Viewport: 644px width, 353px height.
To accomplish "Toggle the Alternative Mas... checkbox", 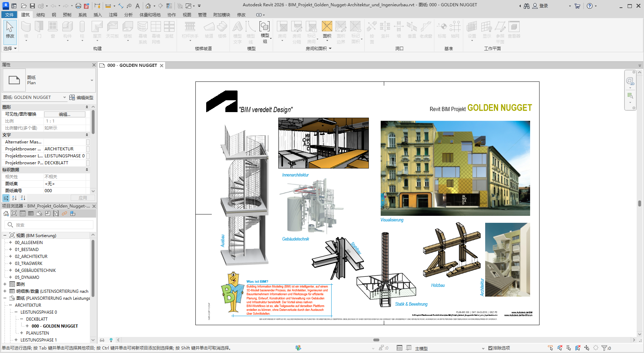I will click(88, 142).
